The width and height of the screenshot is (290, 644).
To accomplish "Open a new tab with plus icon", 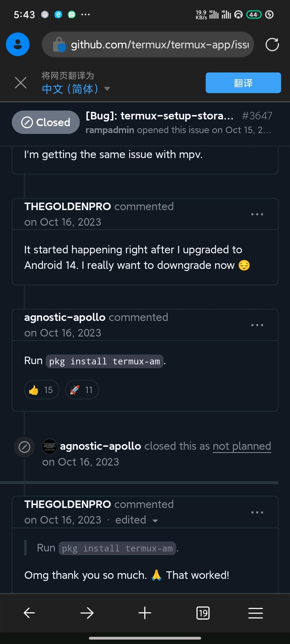I will [145, 613].
